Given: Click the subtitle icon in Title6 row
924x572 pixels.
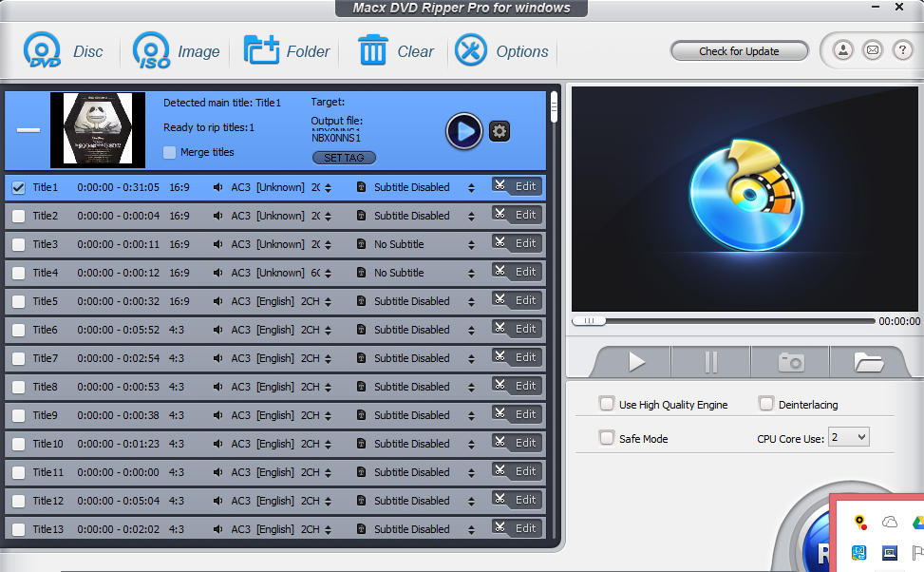Looking at the screenshot, I should 361,330.
